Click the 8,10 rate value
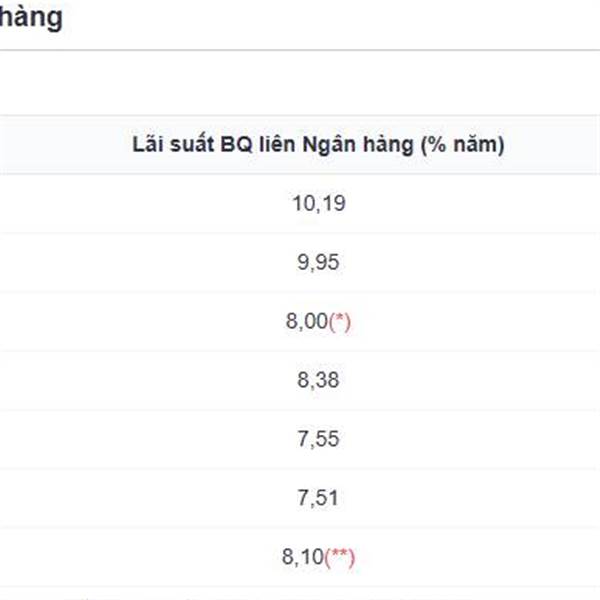This screenshot has width=600, height=600. tap(304, 558)
